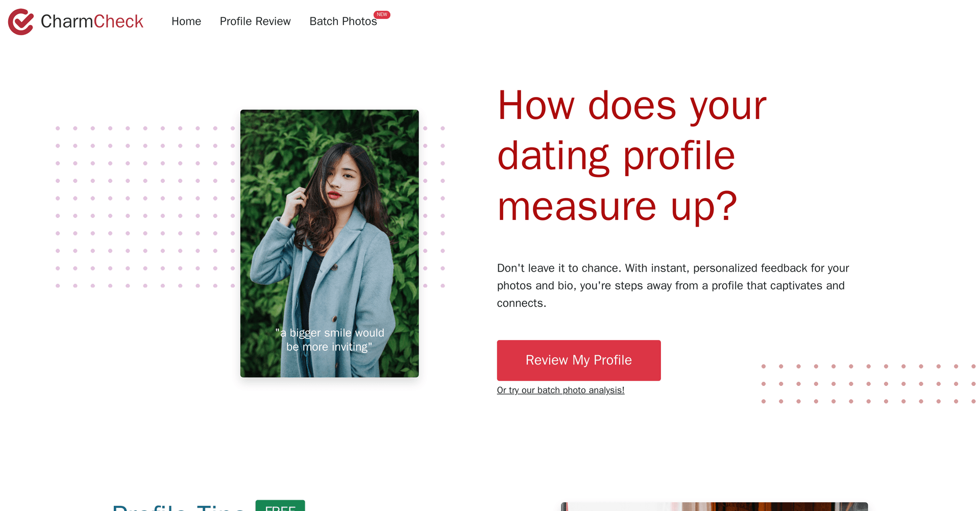Open the Batch Photos menu item

(x=343, y=21)
